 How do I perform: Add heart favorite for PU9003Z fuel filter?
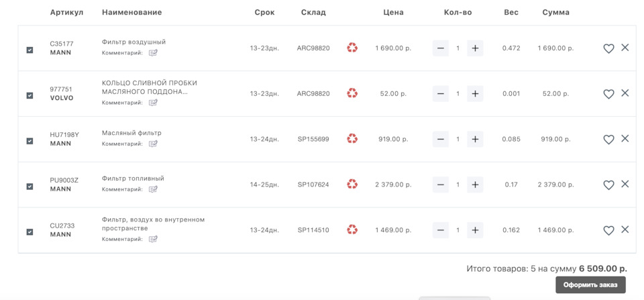(x=608, y=185)
